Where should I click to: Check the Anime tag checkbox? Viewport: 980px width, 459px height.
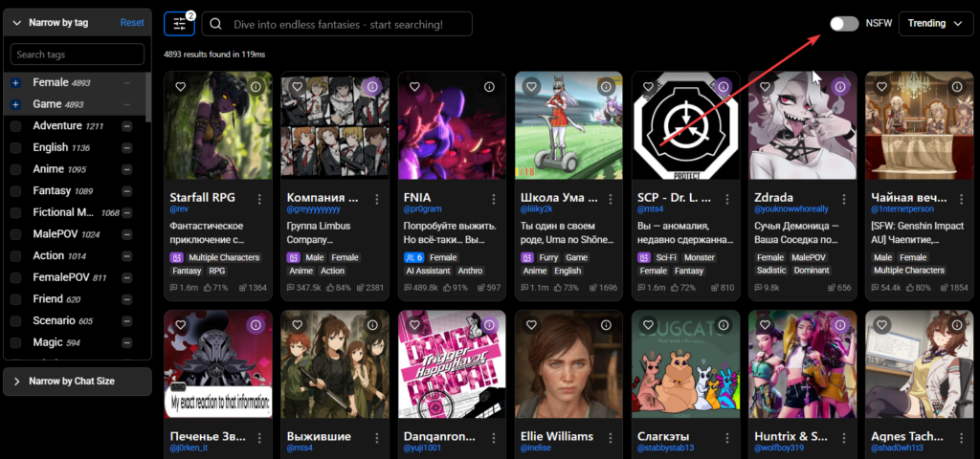point(15,169)
